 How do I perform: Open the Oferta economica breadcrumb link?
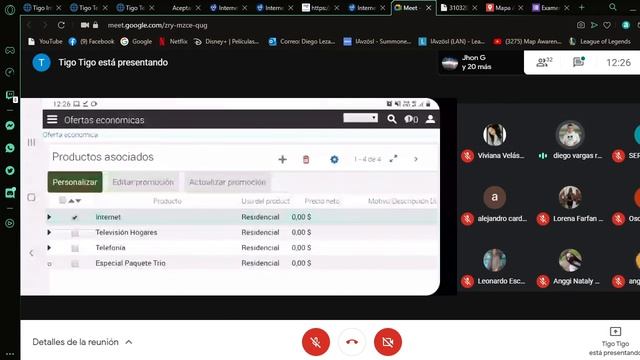tap(71, 135)
